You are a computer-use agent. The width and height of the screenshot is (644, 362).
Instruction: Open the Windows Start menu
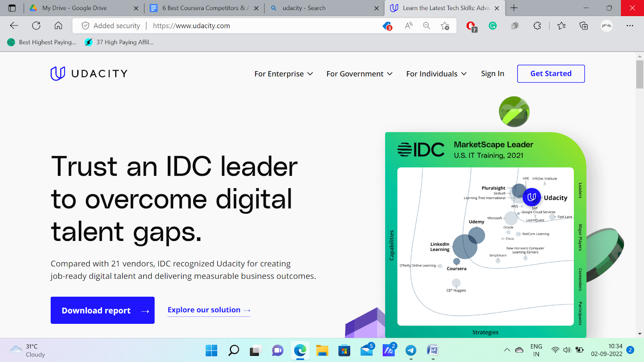(211, 350)
